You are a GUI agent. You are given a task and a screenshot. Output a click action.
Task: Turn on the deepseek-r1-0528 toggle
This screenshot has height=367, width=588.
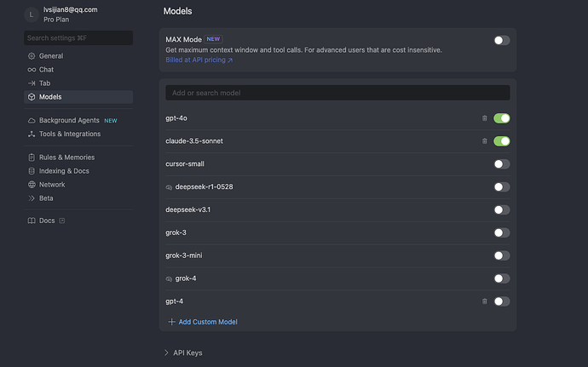(502, 186)
